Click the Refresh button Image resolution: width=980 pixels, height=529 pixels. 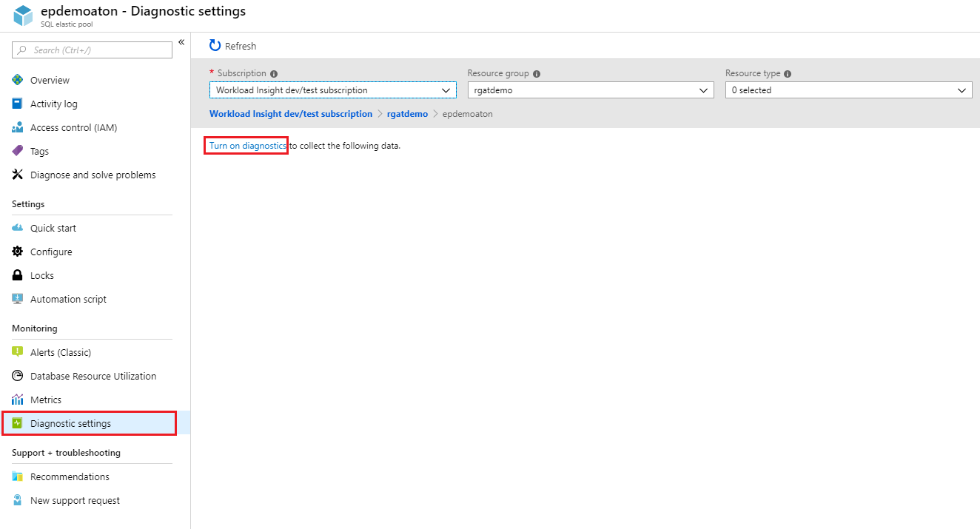[232, 45]
